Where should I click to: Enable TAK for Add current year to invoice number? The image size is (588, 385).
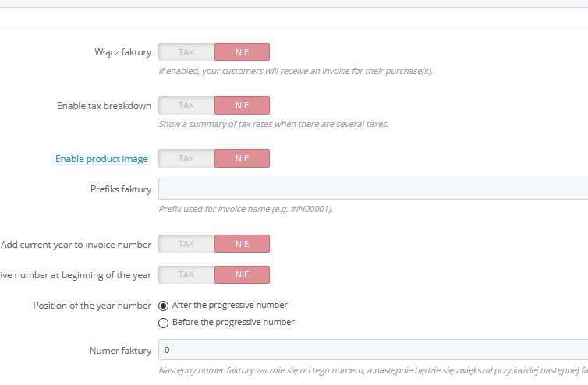click(186, 244)
